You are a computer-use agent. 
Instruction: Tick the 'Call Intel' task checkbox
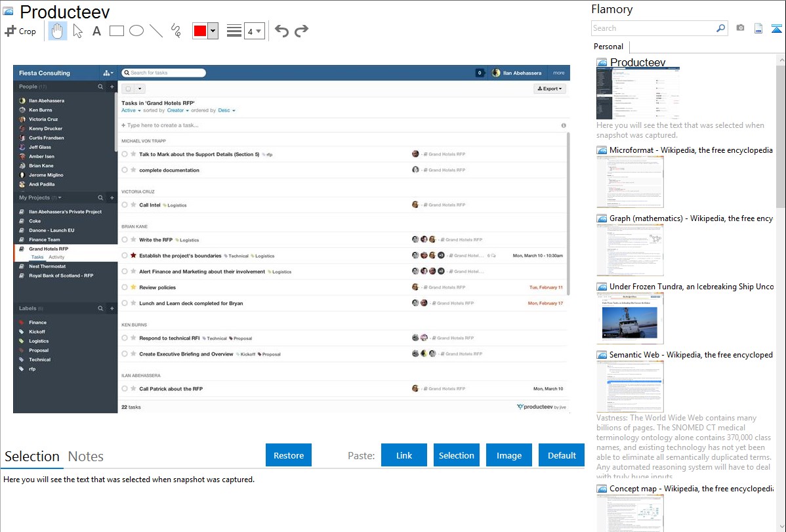pyautogui.click(x=125, y=205)
